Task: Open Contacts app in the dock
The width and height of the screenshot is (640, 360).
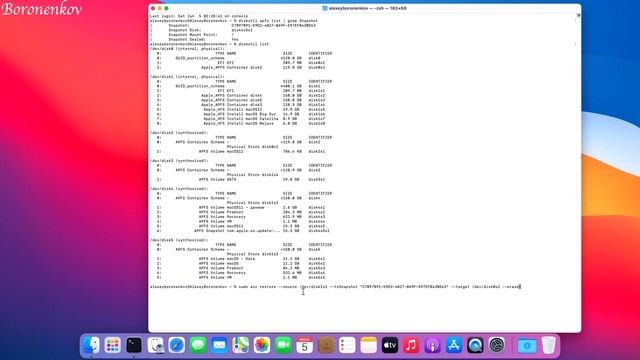Action: click(326, 345)
